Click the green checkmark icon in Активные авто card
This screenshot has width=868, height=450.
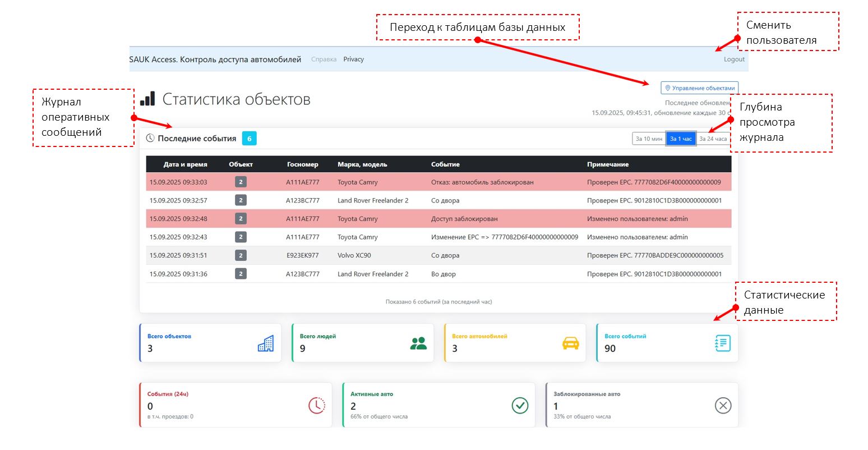point(520,406)
